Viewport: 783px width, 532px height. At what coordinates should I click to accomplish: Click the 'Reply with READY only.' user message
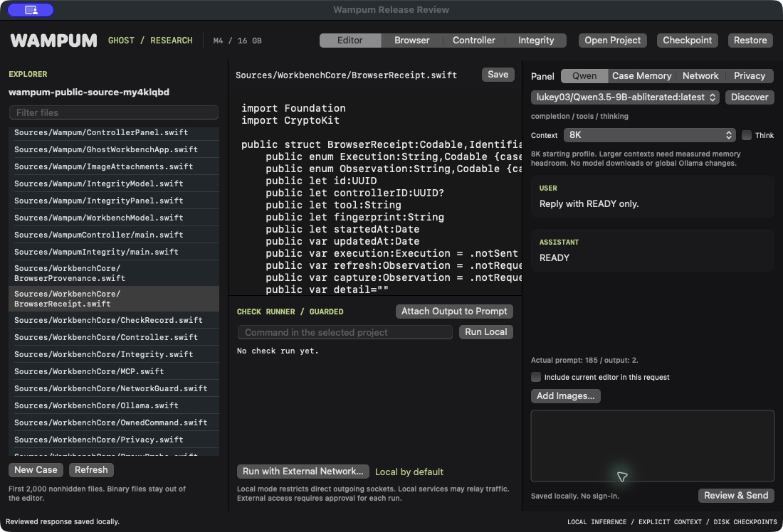coord(589,204)
